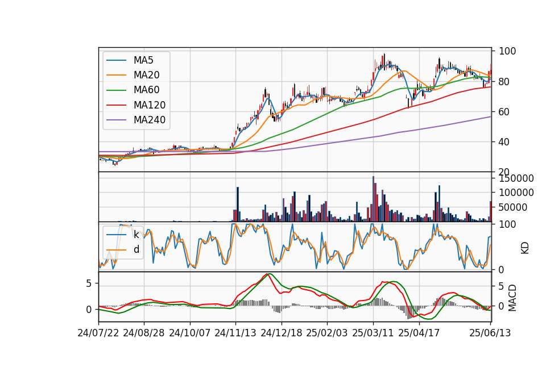Click the MA240 legend label

coord(150,120)
